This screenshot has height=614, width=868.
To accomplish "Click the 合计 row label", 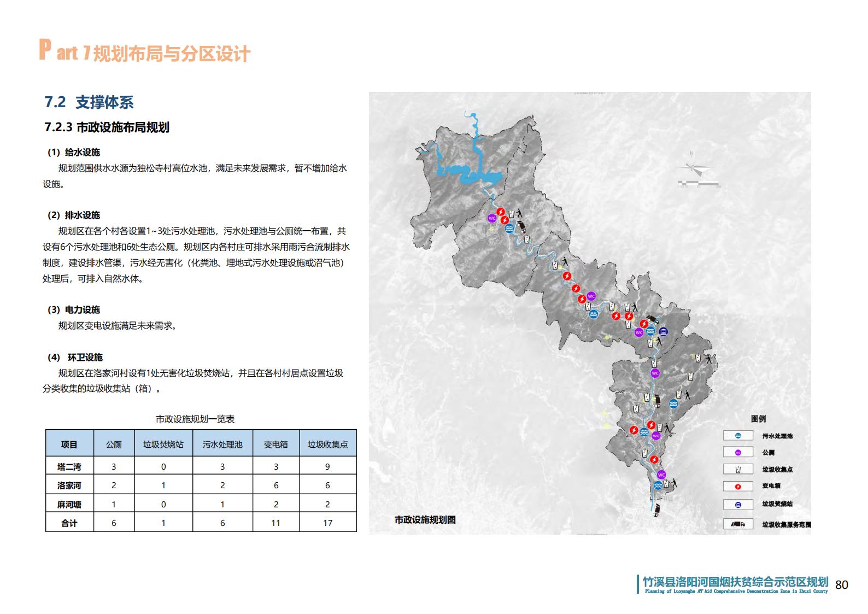I will pyautogui.click(x=69, y=523).
